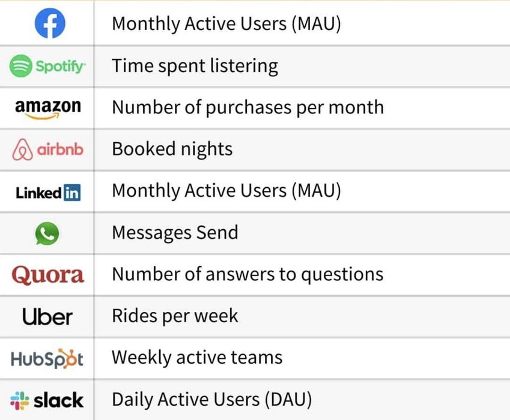
Task: Click the Amazon logo
Action: [x=47, y=108]
